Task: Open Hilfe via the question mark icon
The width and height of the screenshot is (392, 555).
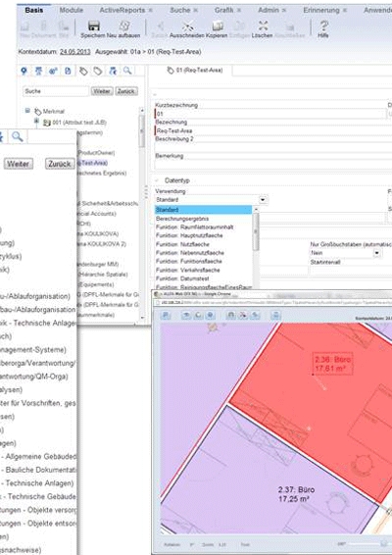Action: coord(323,25)
